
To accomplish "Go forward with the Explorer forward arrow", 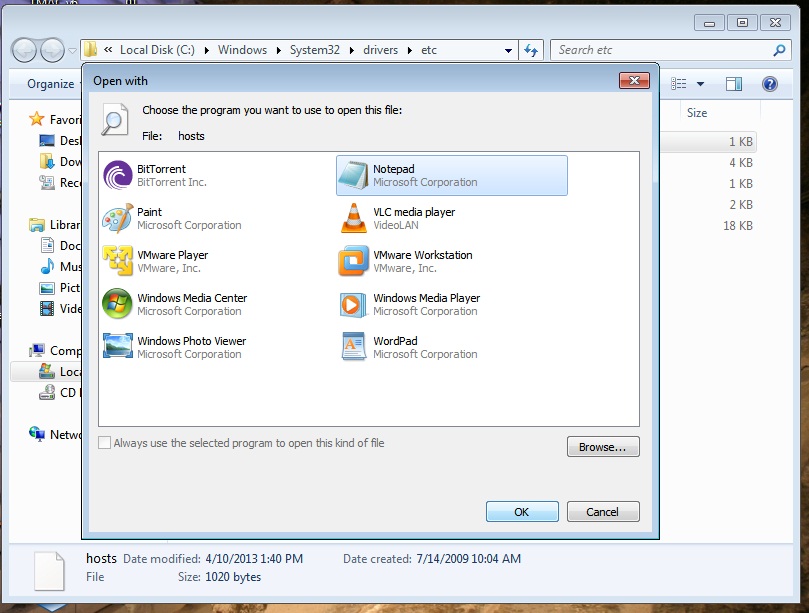I will coord(52,50).
